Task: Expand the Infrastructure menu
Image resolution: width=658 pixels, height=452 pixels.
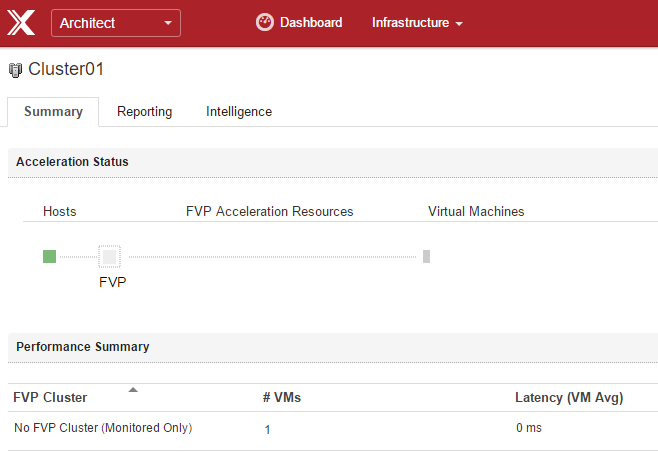Action: [417, 23]
